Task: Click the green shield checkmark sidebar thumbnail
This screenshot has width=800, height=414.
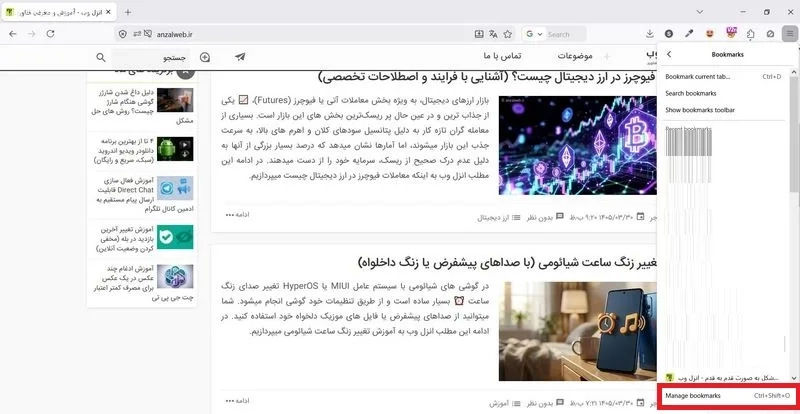Action: click(175, 237)
